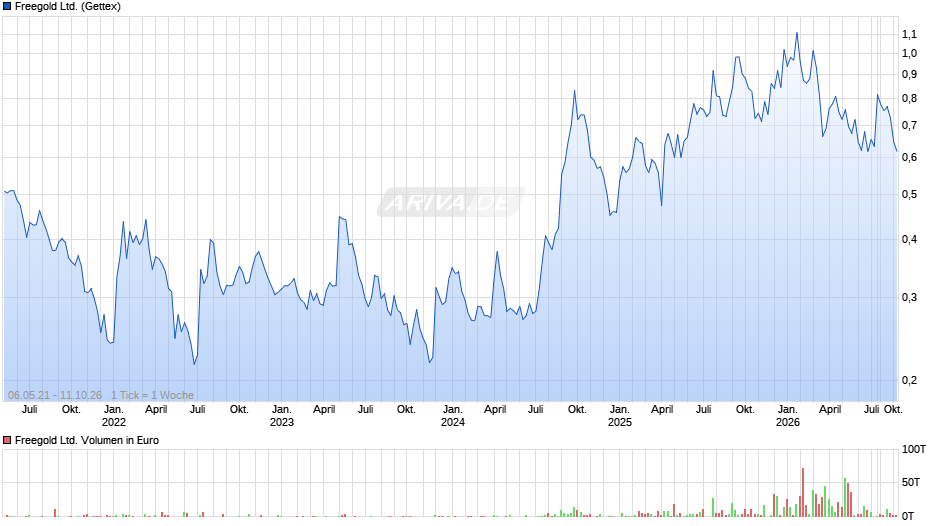The image size is (940, 526).
Task: Click the ARIVA.DE logo in the chart center
Action: [450, 202]
